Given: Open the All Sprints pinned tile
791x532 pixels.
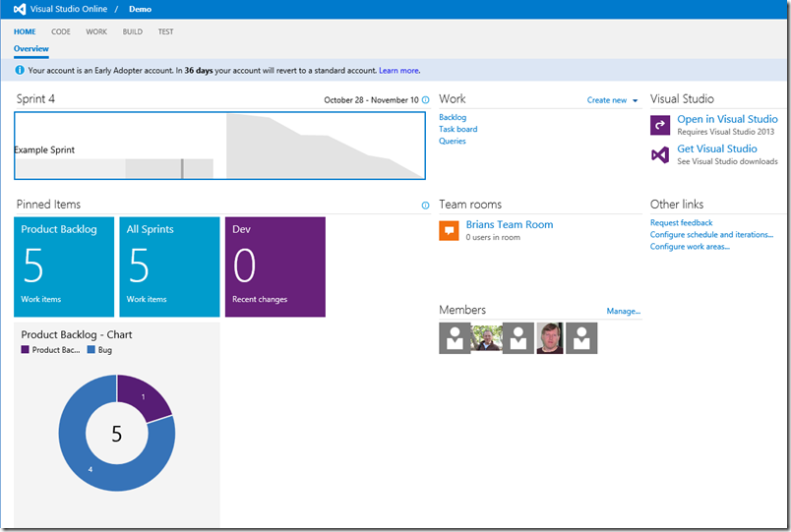Looking at the screenshot, I should pyautogui.click(x=169, y=266).
